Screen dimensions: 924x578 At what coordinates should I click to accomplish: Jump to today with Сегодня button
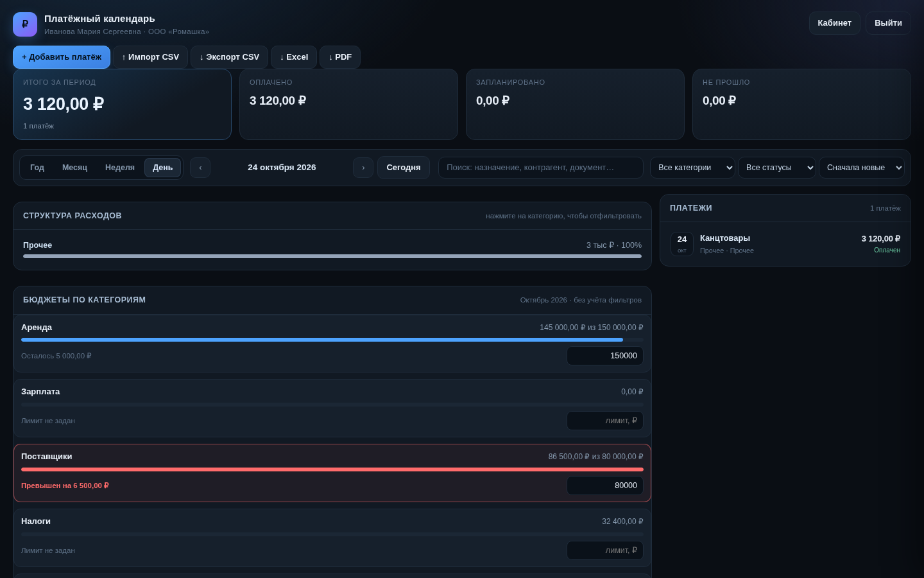[x=404, y=168]
